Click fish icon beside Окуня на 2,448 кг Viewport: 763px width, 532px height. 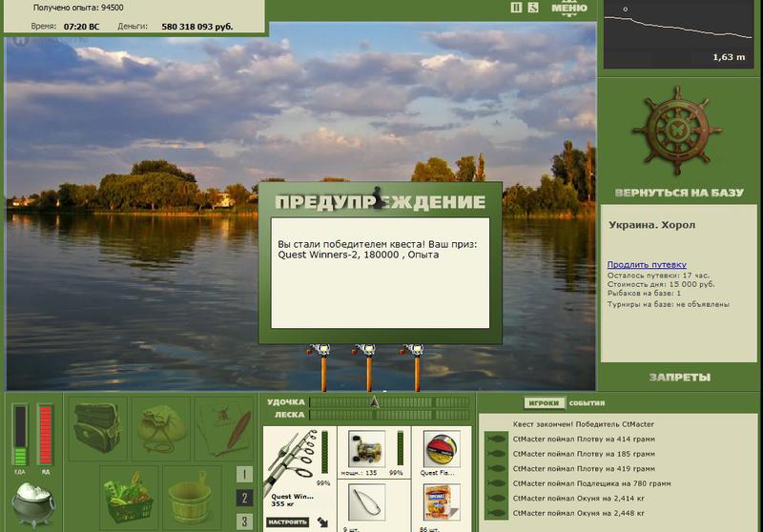[496, 513]
